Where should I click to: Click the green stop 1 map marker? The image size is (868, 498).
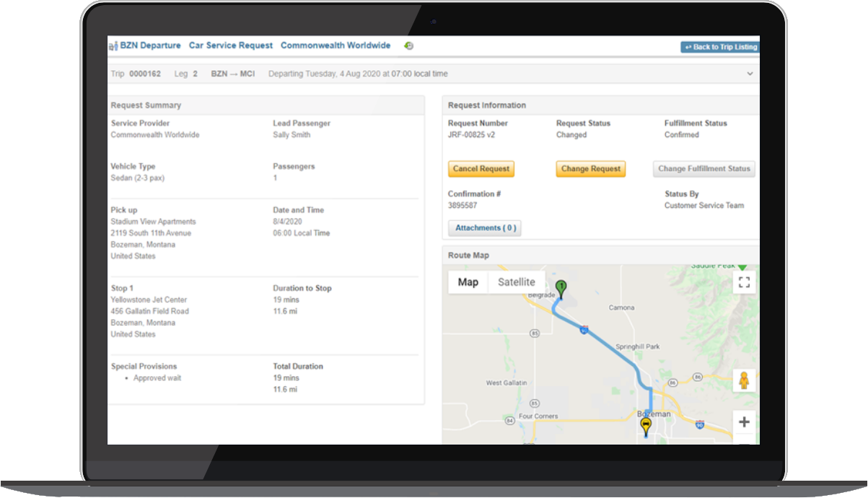pos(561,287)
